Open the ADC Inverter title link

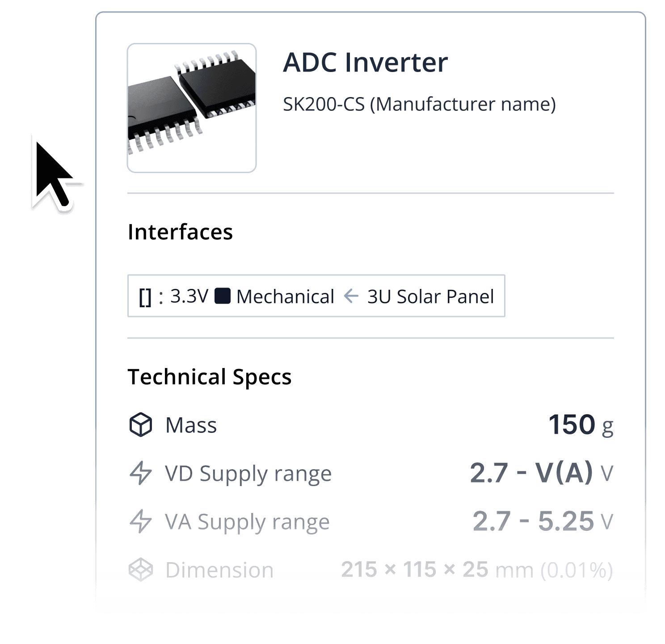point(366,63)
